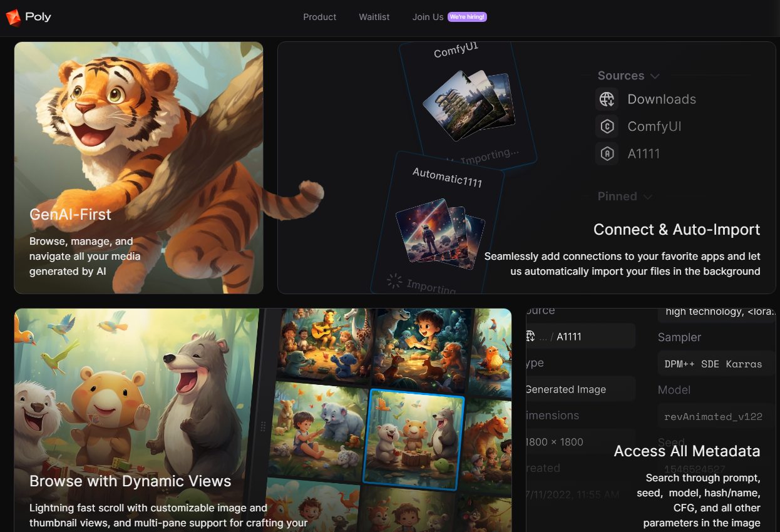This screenshot has width=780, height=532.
Task: Collapse the Sources section chevron
Action: pos(655,76)
